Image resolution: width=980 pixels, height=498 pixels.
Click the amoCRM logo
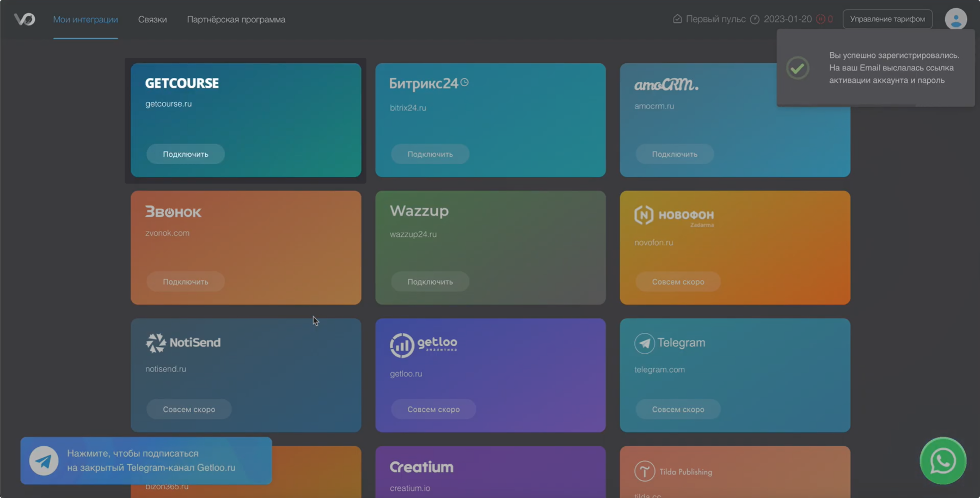click(666, 84)
